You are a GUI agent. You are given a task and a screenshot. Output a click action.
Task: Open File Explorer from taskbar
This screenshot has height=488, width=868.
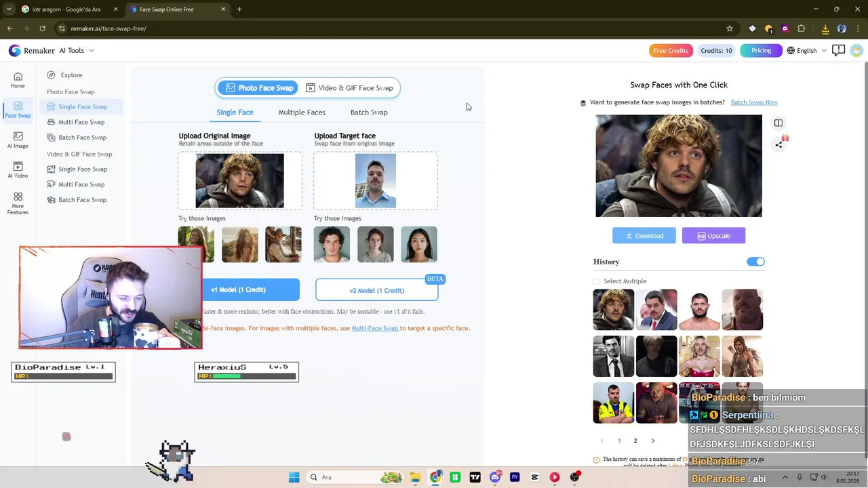click(415, 477)
